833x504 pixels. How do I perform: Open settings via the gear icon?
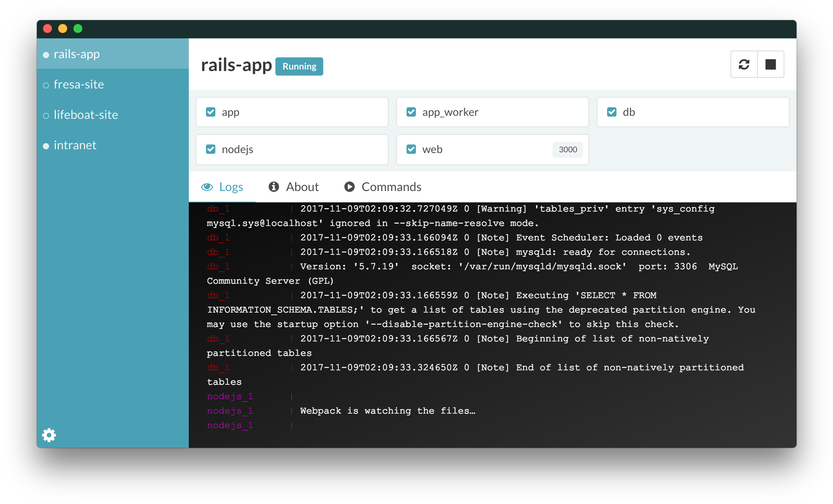49,435
